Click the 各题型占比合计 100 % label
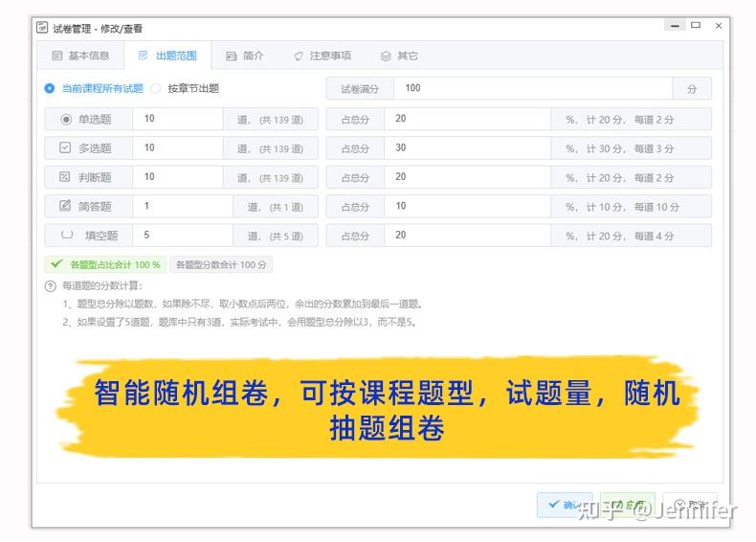The width and height of the screenshot is (756, 542). 105,264
